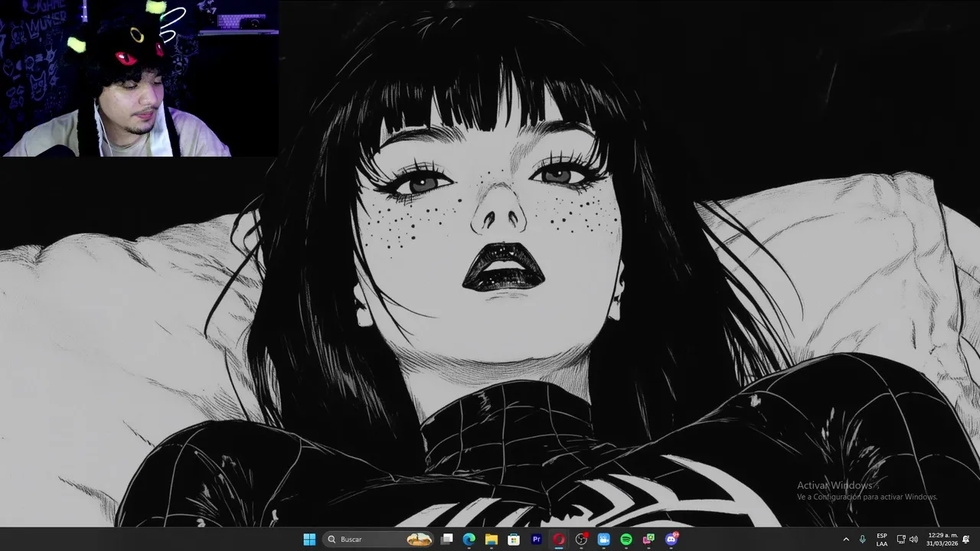The image size is (980, 551).
Task: Open the volume control tray icon
Action: 913,540
